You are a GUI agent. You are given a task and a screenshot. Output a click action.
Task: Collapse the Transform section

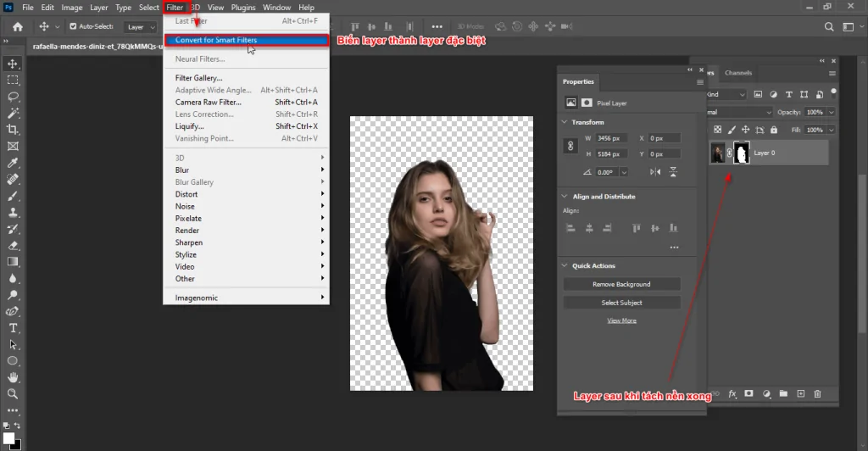(565, 122)
